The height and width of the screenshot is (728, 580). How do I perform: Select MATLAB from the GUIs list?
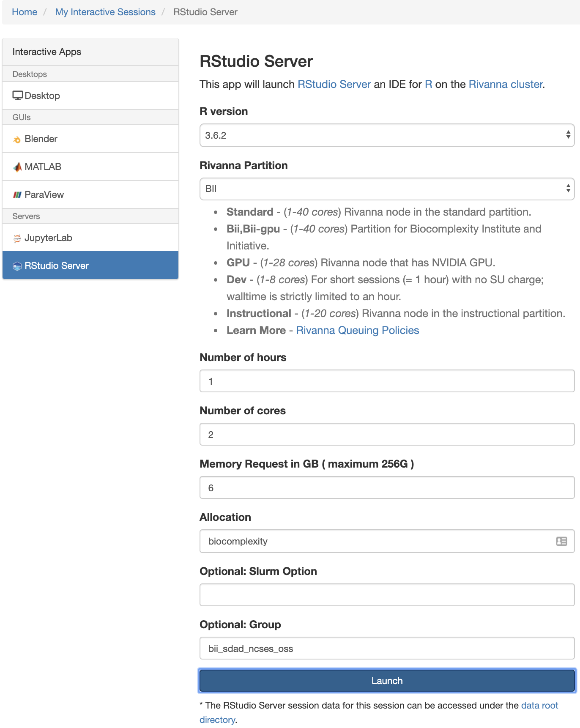[x=90, y=167]
